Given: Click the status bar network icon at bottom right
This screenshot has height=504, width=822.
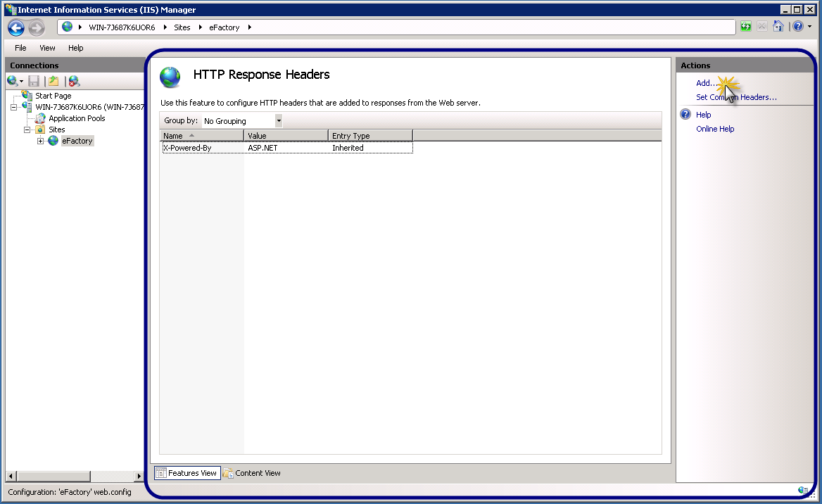Looking at the screenshot, I should coord(802,491).
